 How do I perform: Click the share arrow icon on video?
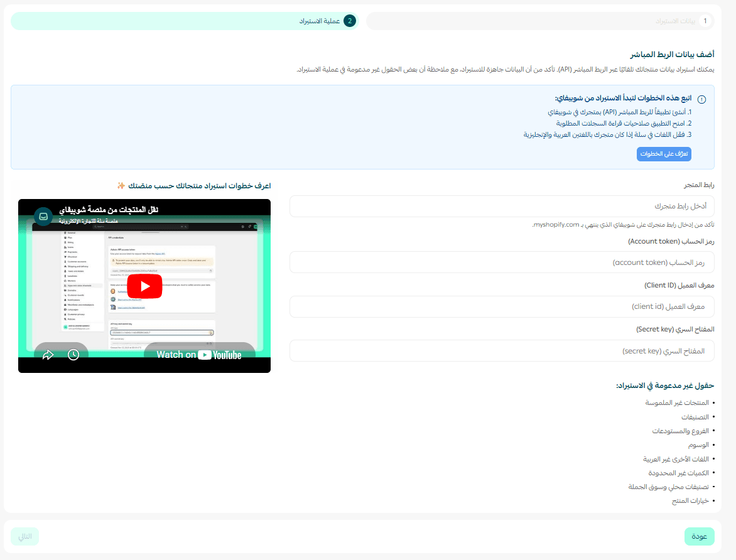click(48, 355)
